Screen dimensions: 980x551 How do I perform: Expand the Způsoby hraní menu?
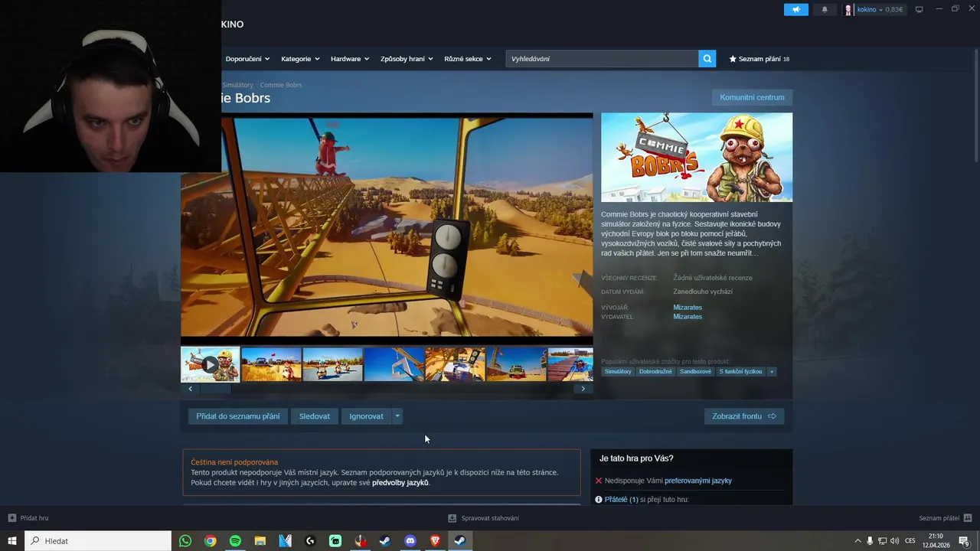click(407, 59)
